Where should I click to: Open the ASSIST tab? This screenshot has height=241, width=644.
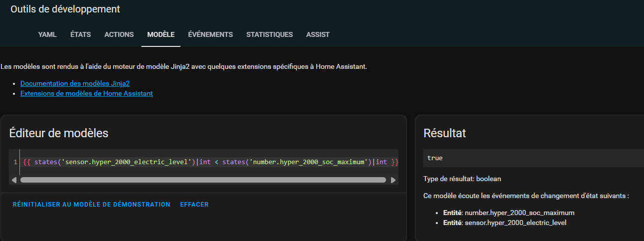[318, 34]
